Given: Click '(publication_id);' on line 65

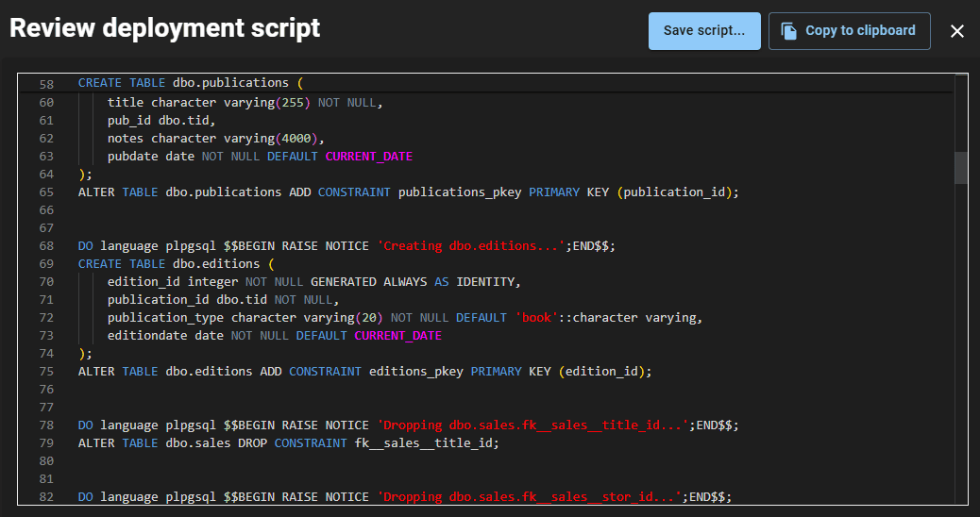Looking at the screenshot, I should [678, 192].
